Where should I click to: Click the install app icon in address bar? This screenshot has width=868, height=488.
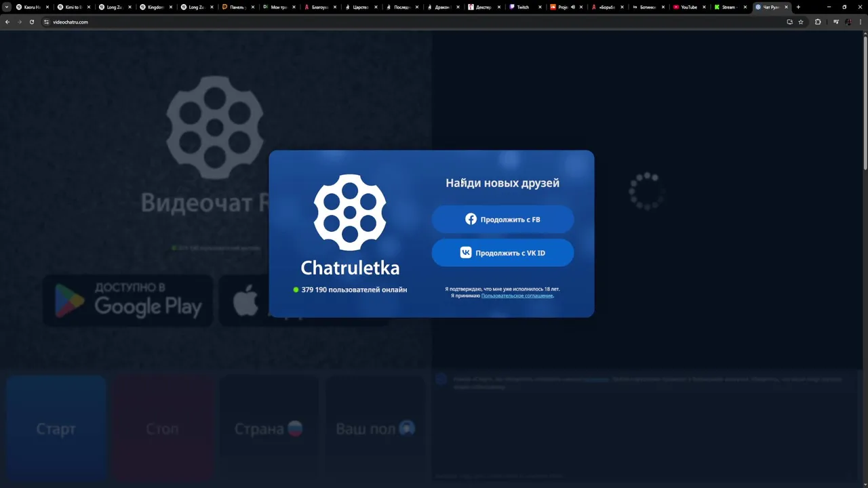pyautogui.click(x=789, y=22)
